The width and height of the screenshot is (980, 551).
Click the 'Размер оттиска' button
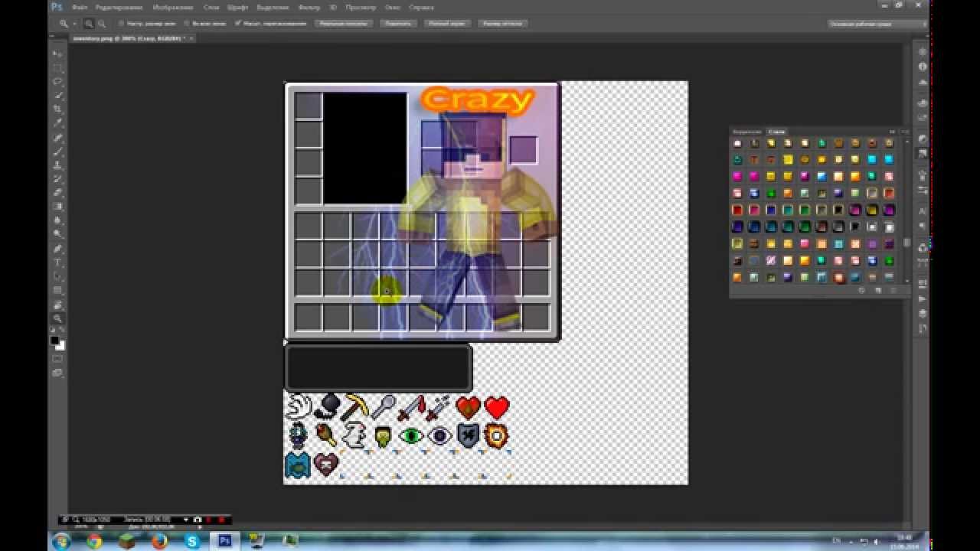coord(503,24)
